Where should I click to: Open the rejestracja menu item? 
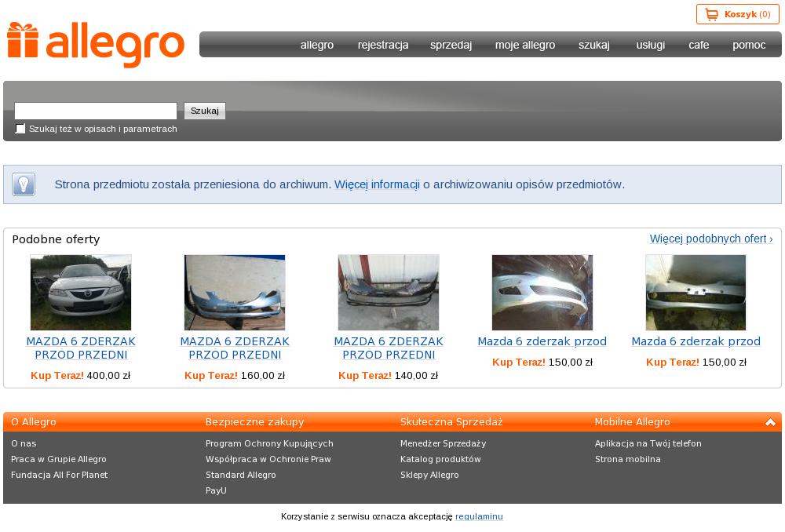(x=383, y=45)
